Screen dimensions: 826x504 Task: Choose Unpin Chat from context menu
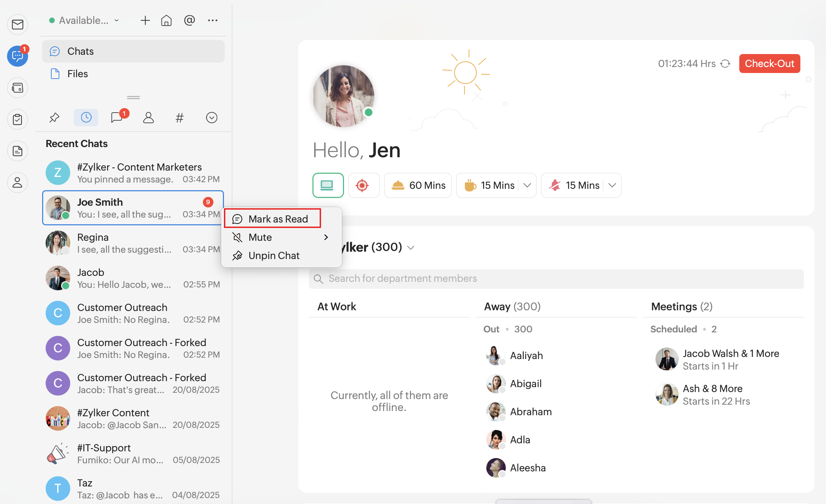pyautogui.click(x=273, y=256)
